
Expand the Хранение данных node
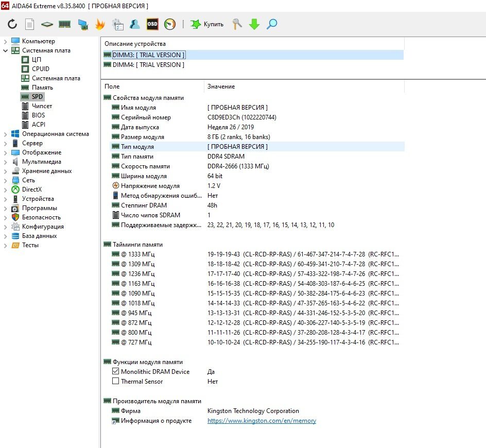[5, 171]
